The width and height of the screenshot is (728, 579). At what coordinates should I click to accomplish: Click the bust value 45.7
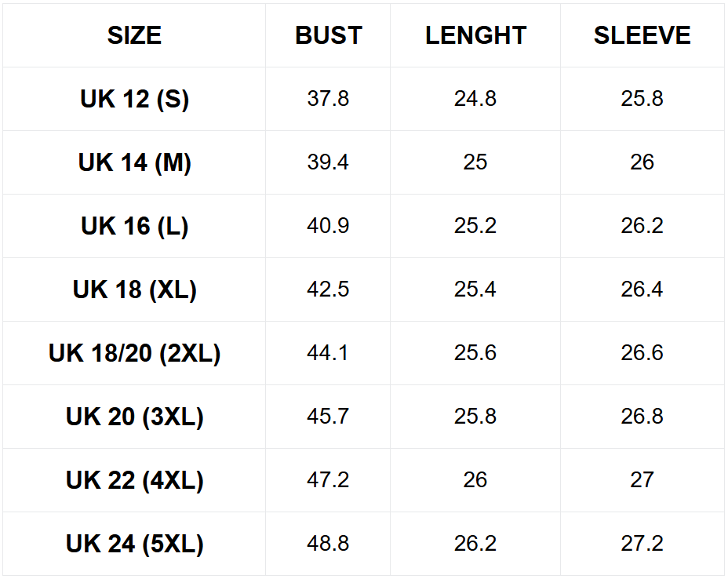click(328, 417)
